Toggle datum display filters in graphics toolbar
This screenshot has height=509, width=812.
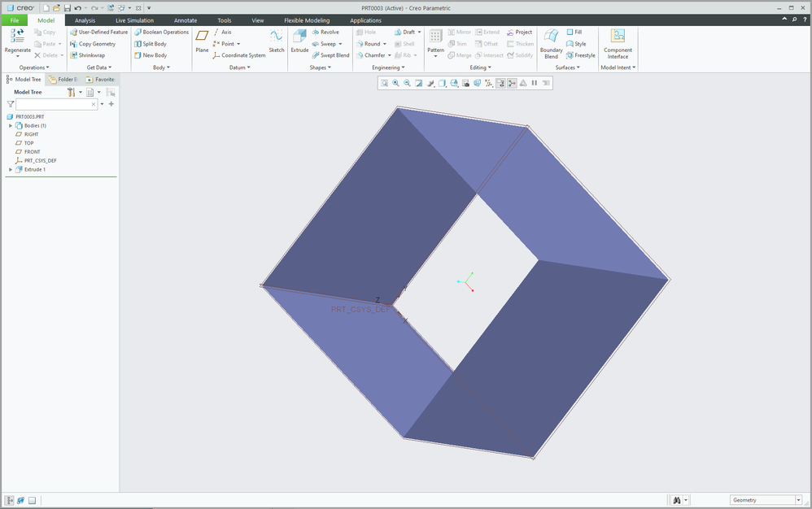[488, 83]
